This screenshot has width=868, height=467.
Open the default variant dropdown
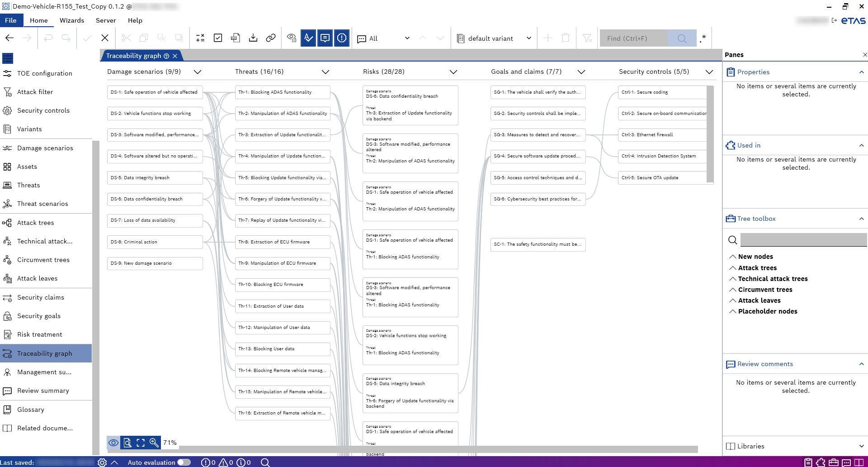click(x=494, y=38)
